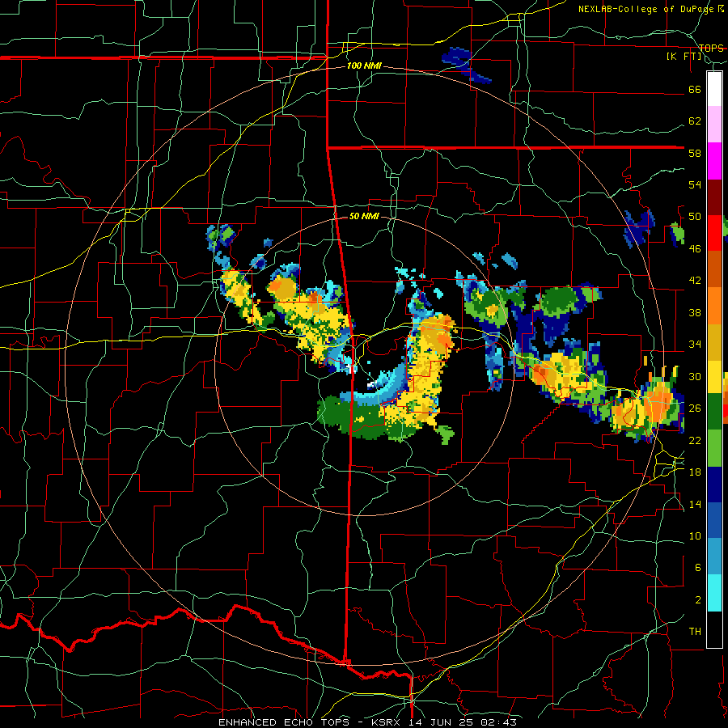Click the light green 26 kft legend swatch
The width and height of the screenshot is (728, 728).
pyautogui.click(x=714, y=448)
